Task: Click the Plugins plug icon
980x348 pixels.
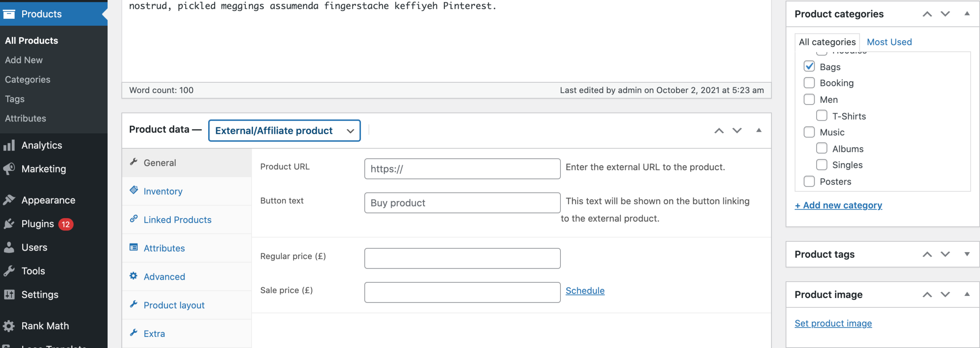Action: 9,224
